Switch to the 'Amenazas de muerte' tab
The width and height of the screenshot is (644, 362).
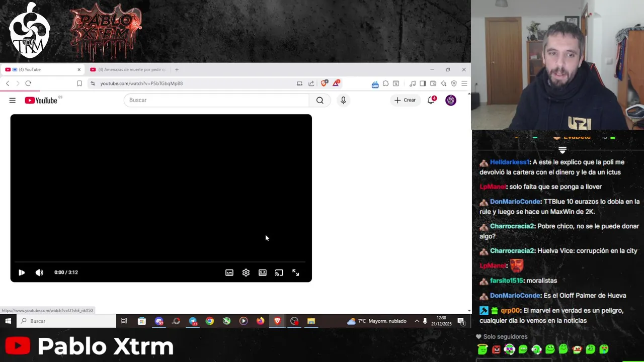click(129, 69)
